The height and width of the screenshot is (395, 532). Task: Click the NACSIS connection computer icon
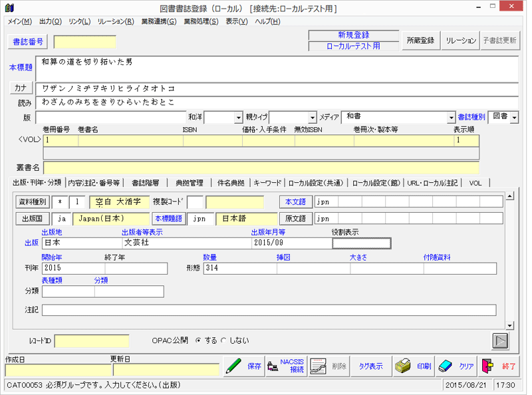tap(273, 366)
